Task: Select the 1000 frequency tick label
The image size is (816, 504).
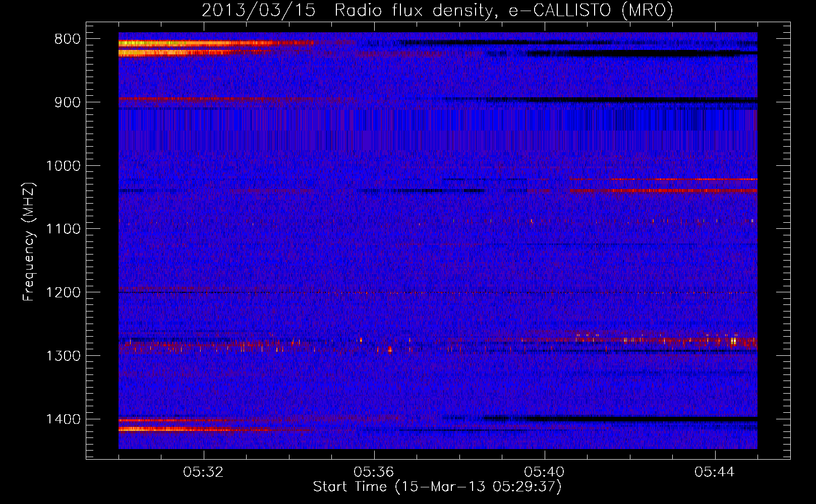Action: (63, 166)
